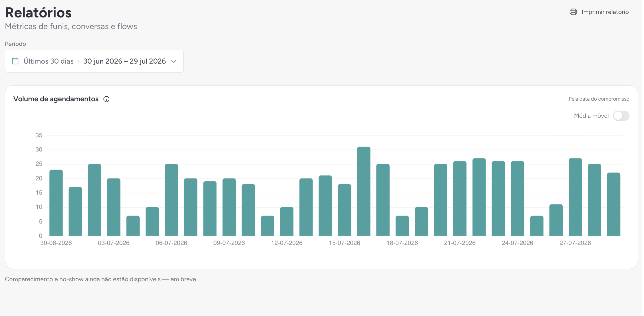Click the "30-06-2026" axis label
The height and width of the screenshot is (316, 644).
(56, 243)
